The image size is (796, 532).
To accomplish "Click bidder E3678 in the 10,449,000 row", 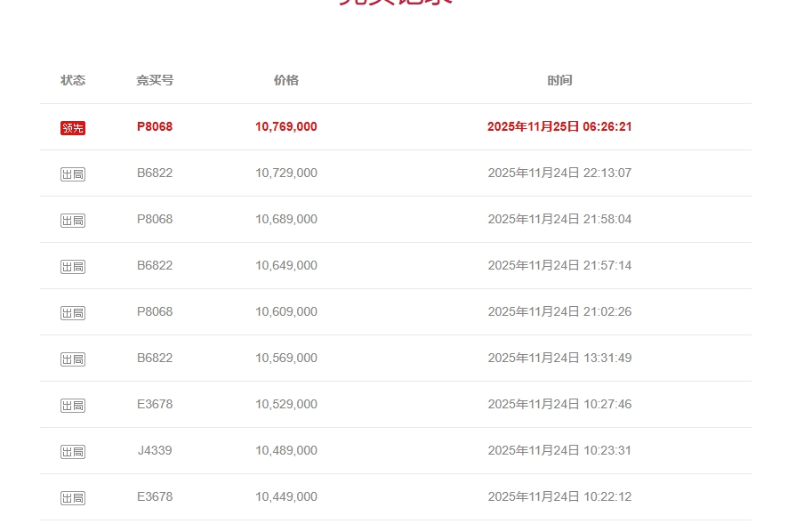I will point(155,496).
